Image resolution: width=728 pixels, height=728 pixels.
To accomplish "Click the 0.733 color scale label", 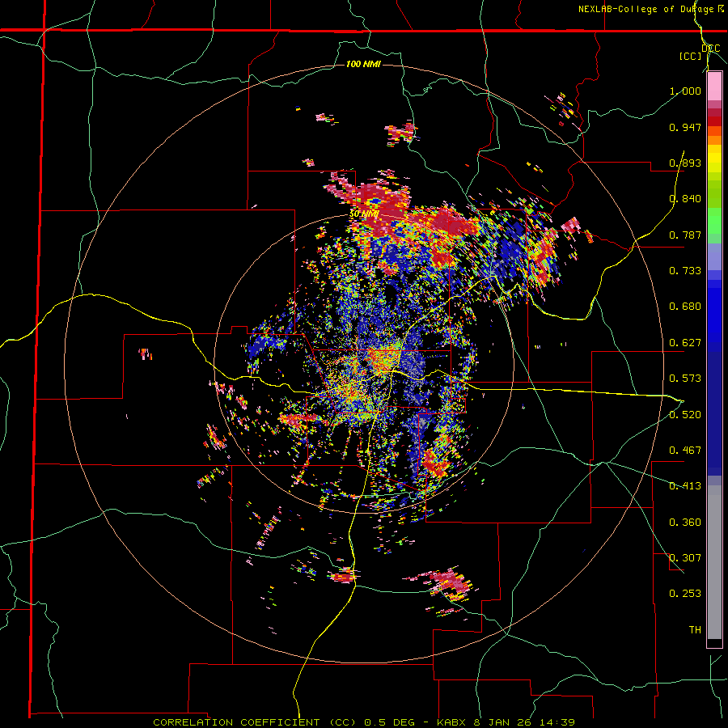I will [685, 271].
